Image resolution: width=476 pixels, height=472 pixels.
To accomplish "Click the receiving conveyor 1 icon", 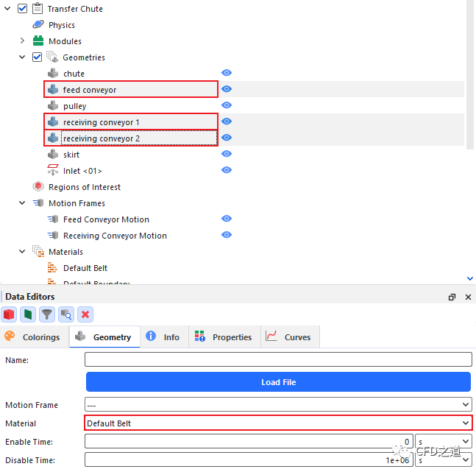I will [x=53, y=122].
